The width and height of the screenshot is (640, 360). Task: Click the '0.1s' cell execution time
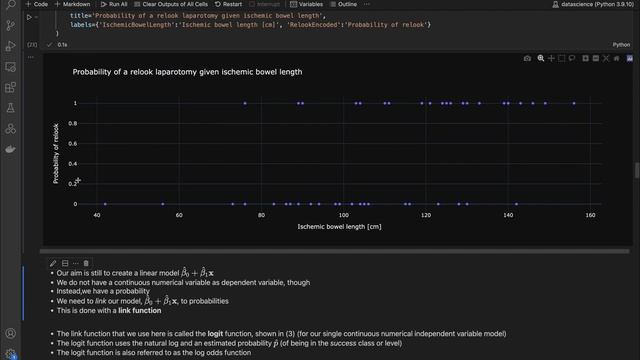(x=62, y=44)
